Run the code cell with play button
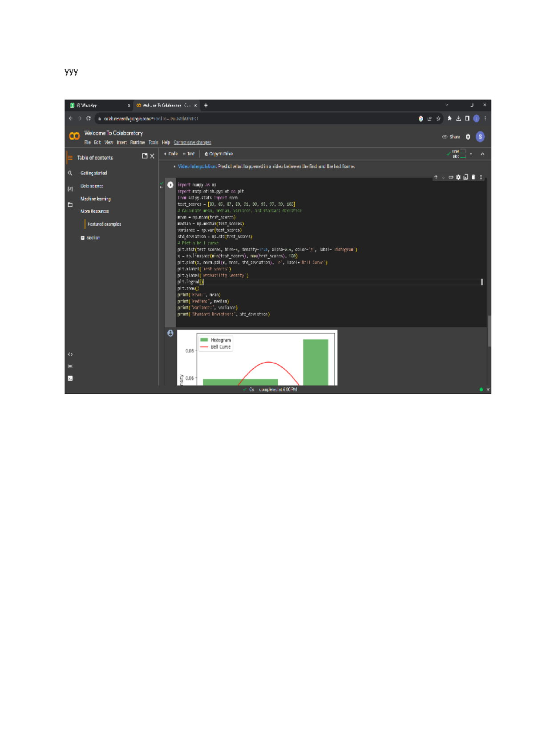 click(170, 185)
